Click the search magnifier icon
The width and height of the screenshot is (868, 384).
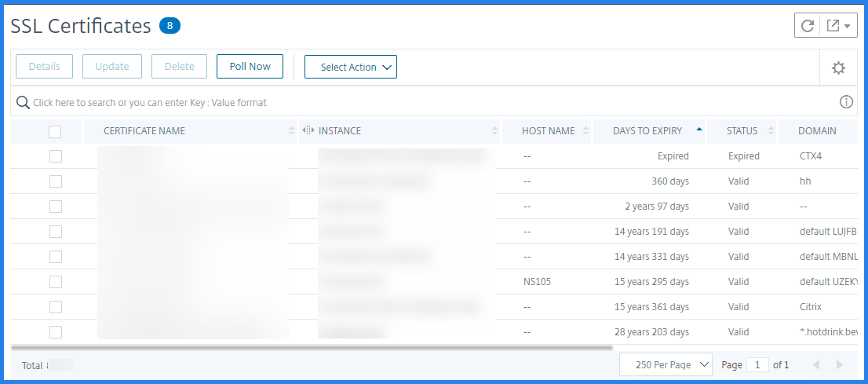(x=23, y=103)
